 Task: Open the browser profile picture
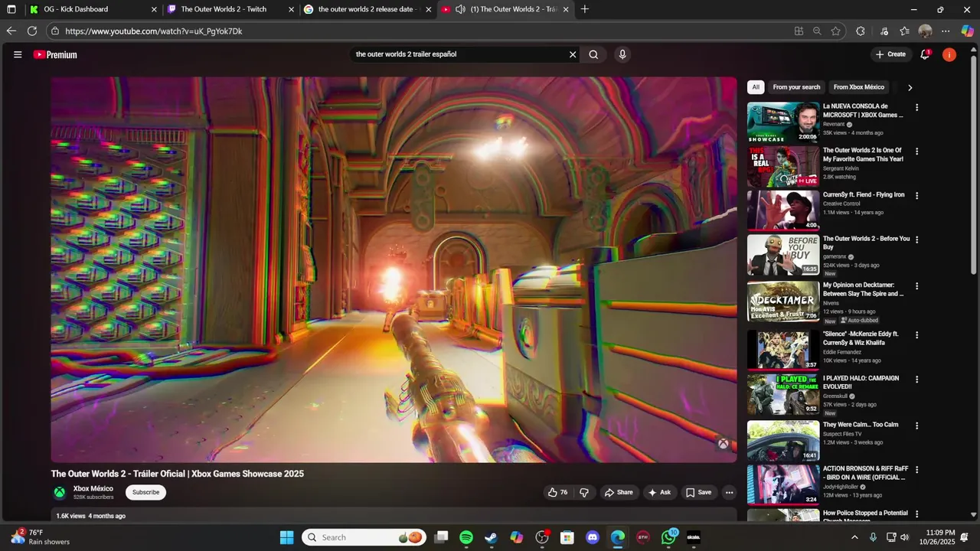click(925, 31)
